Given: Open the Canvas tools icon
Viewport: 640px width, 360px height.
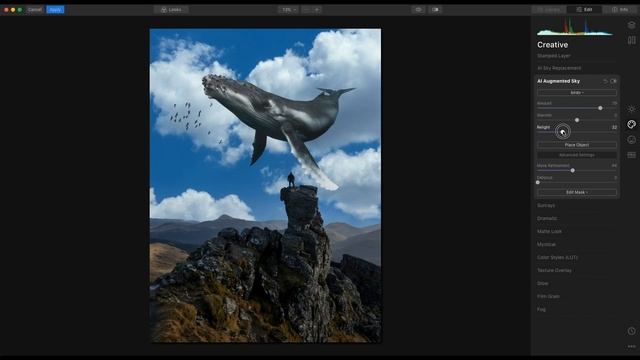Looking at the screenshot, I should (631, 40).
